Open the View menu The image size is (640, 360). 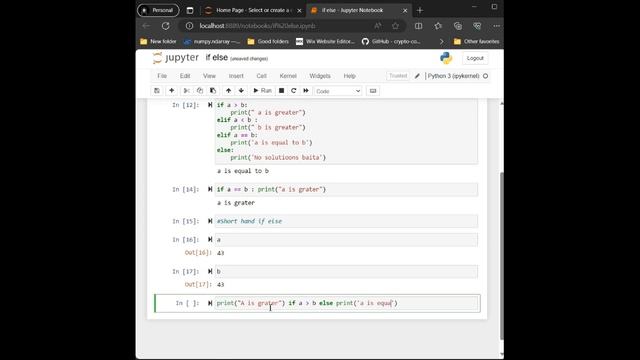pos(209,76)
